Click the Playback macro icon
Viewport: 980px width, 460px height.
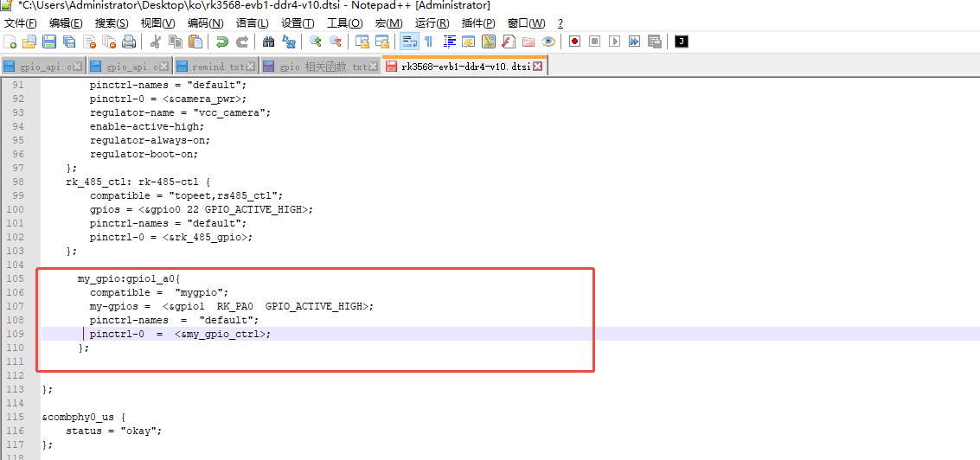[615, 42]
